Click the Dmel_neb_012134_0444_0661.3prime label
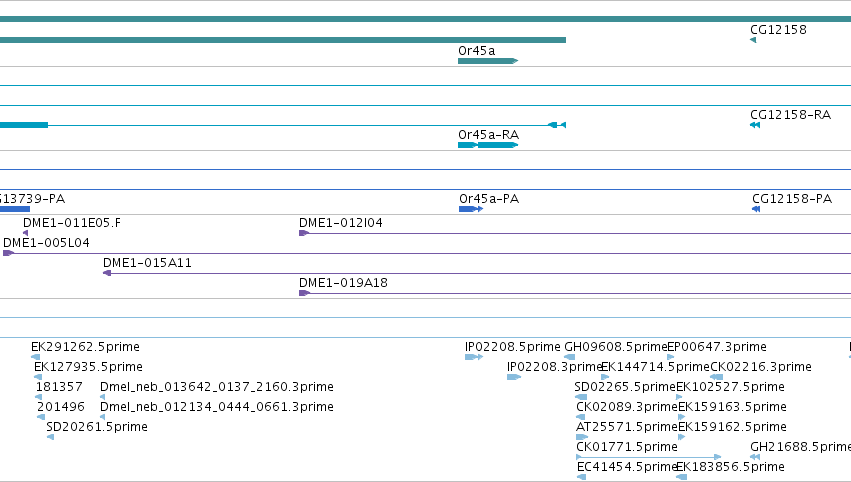The image size is (851, 482). [217, 407]
